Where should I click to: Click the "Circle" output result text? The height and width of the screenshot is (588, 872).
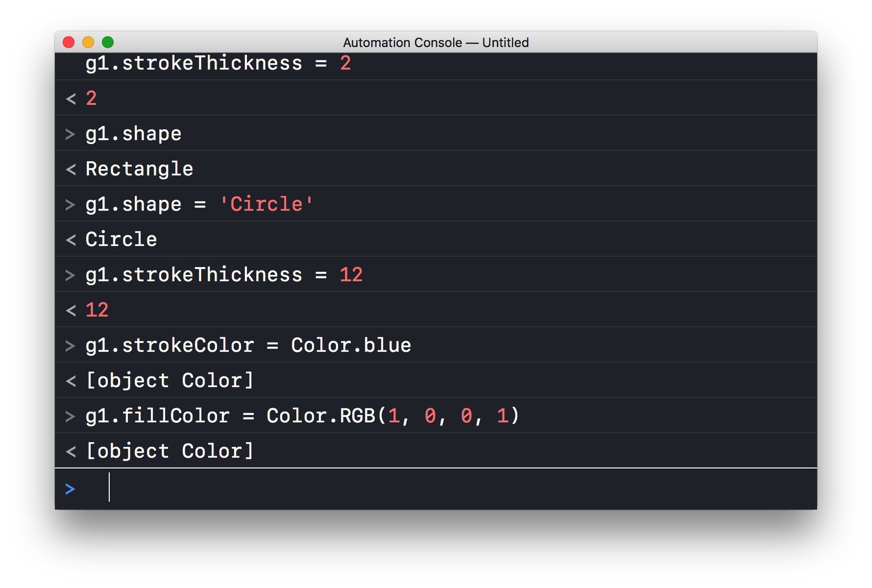click(121, 240)
